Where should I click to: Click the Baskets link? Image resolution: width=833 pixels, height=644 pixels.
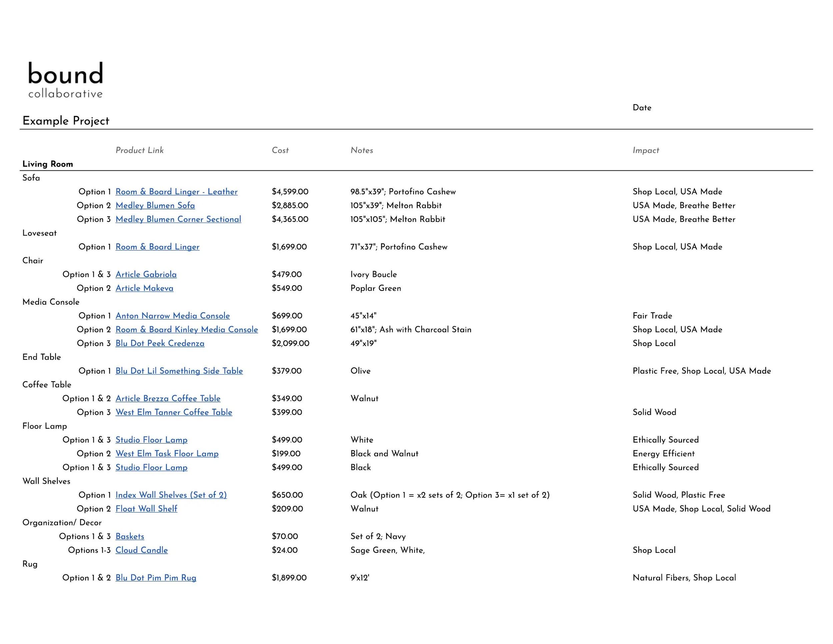tap(130, 536)
